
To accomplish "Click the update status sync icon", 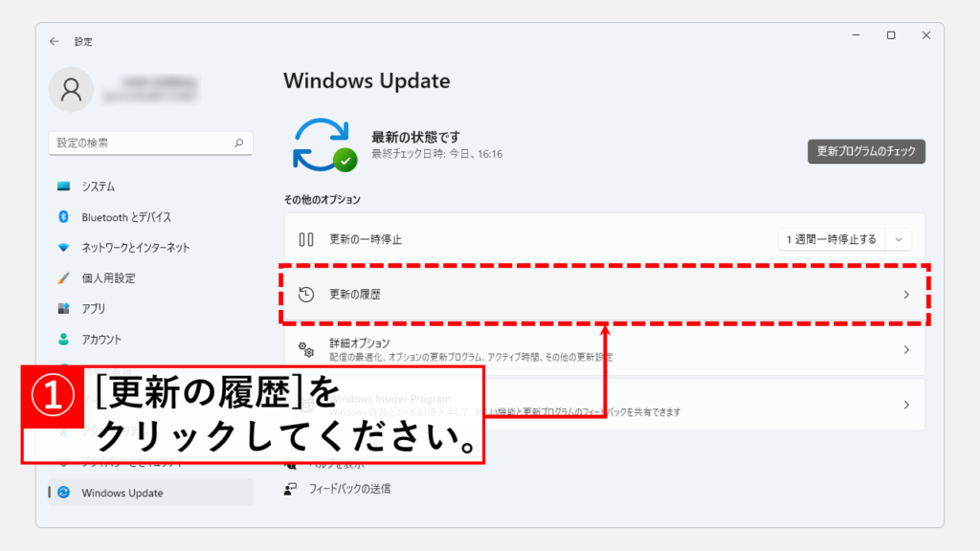I will (x=324, y=145).
